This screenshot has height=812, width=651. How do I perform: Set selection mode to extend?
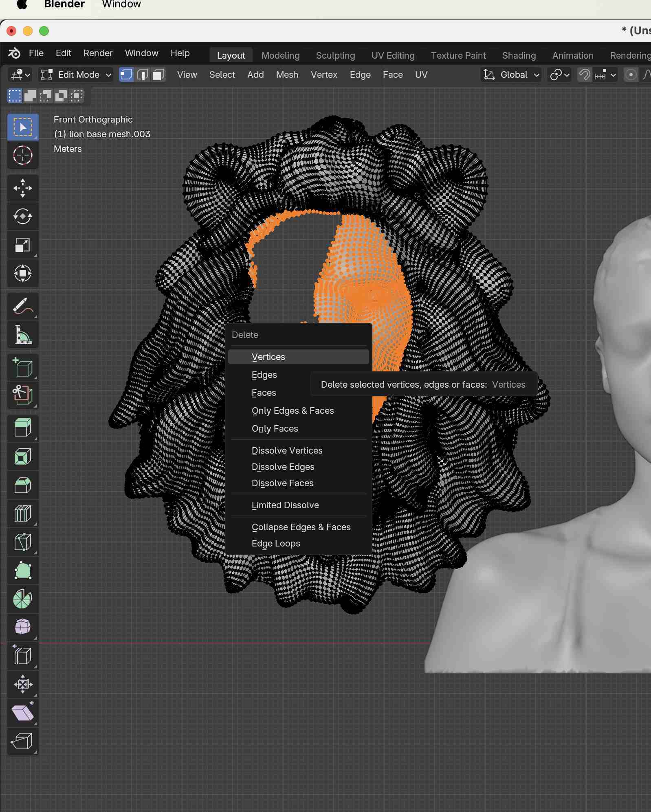pyautogui.click(x=30, y=96)
